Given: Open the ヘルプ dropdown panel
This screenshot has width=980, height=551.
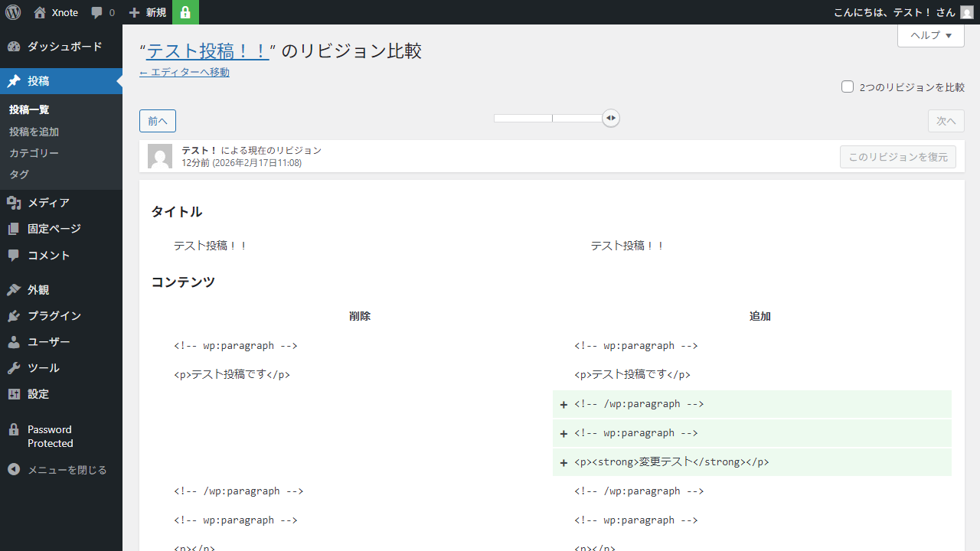Looking at the screenshot, I should tap(930, 35).
